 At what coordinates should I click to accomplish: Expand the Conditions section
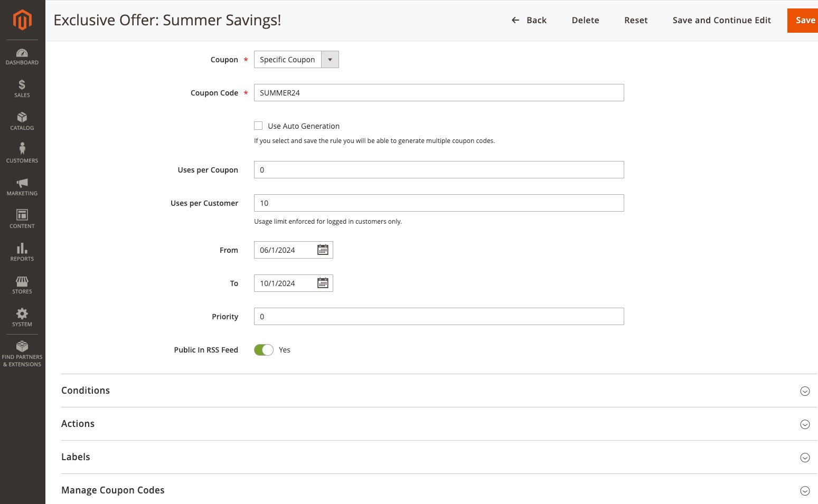tap(805, 391)
